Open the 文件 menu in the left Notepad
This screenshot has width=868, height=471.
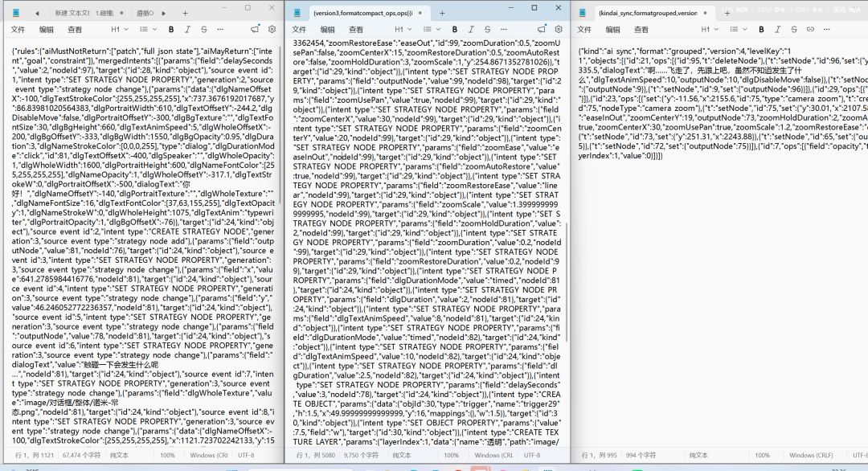point(18,29)
